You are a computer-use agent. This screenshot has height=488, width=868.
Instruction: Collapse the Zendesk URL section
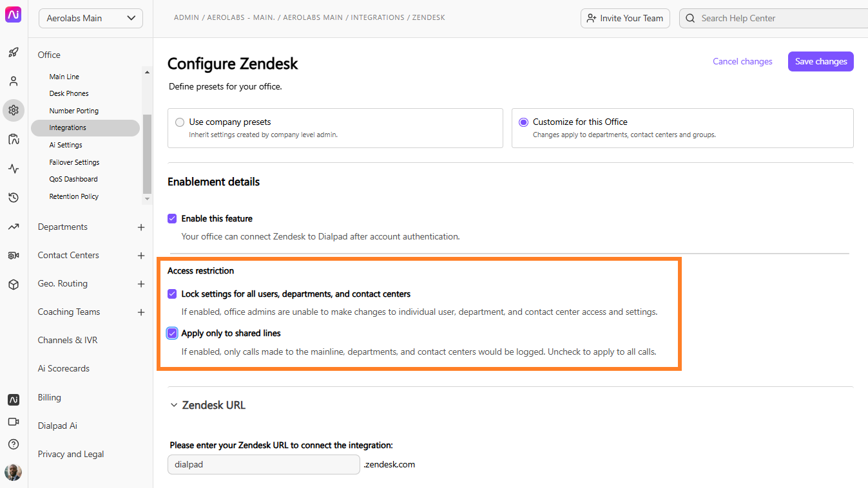pos(173,405)
